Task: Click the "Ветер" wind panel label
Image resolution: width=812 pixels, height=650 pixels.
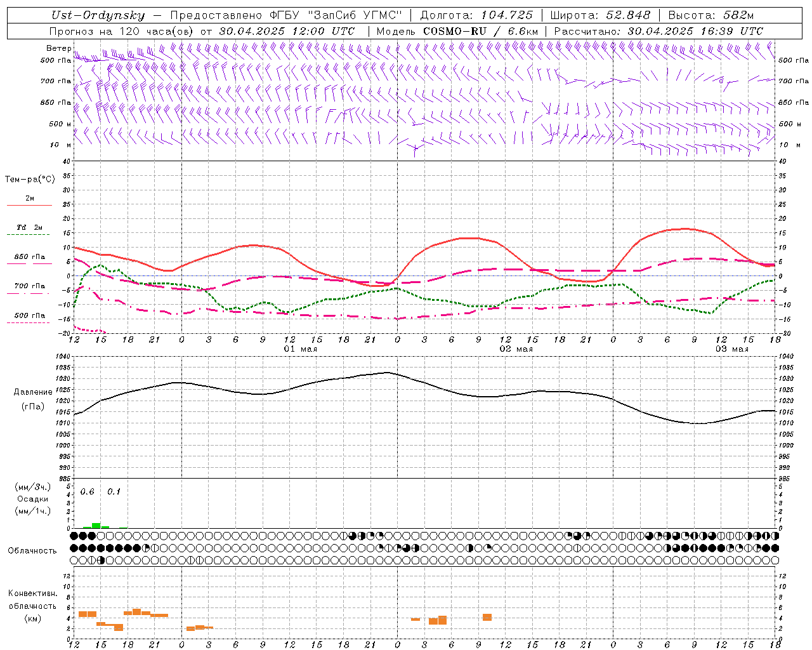Action: (x=59, y=48)
